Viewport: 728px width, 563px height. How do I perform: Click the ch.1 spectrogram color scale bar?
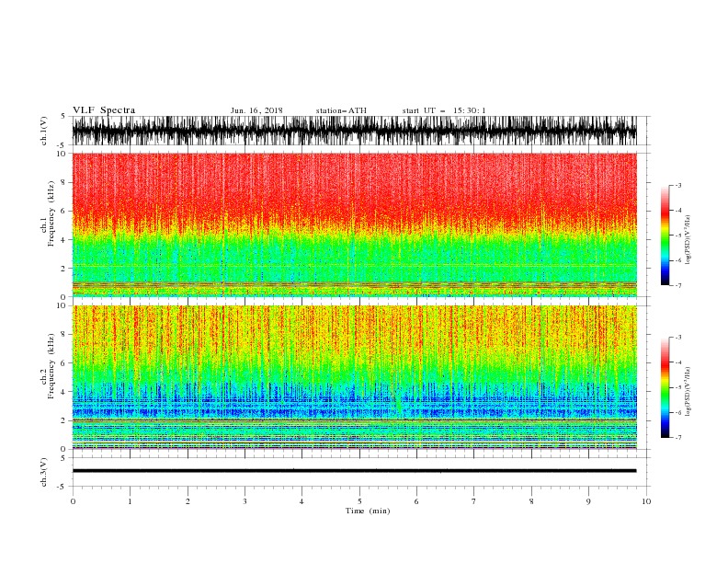665,236
